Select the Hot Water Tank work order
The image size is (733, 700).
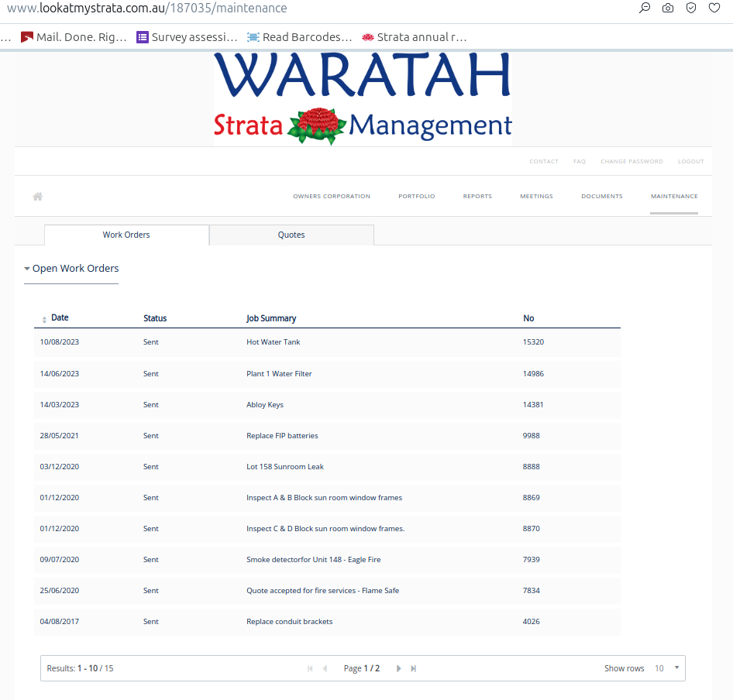coord(327,342)
